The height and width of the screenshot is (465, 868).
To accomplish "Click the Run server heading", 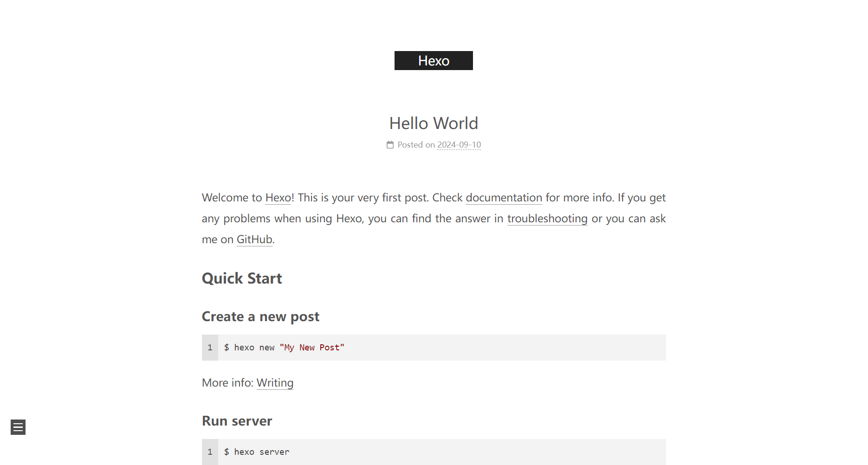I will [x=237, y=421].
